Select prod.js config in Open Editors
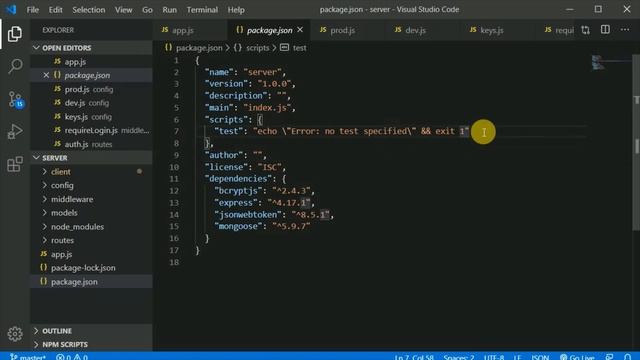This screenshot has height=360, width=640. click(x=91, y=89)
